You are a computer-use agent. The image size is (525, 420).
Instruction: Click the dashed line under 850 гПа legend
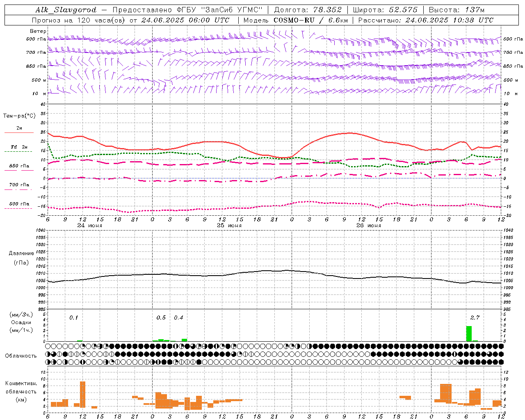[x=19, y=171]
